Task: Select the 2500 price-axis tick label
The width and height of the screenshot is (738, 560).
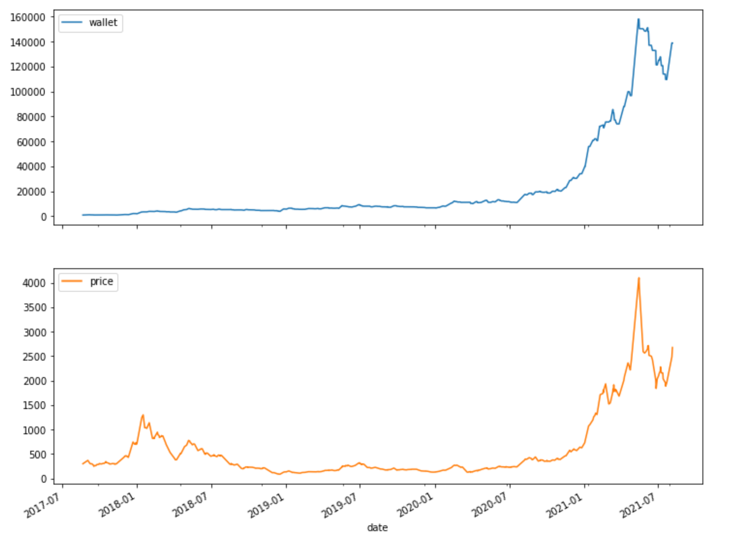Action: pyautogui.click(x=34, y=357)
